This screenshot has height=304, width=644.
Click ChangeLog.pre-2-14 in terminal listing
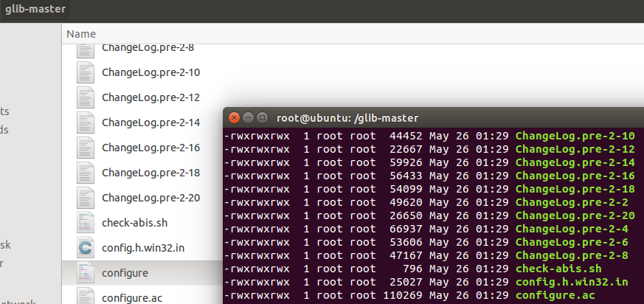(575, 162)
